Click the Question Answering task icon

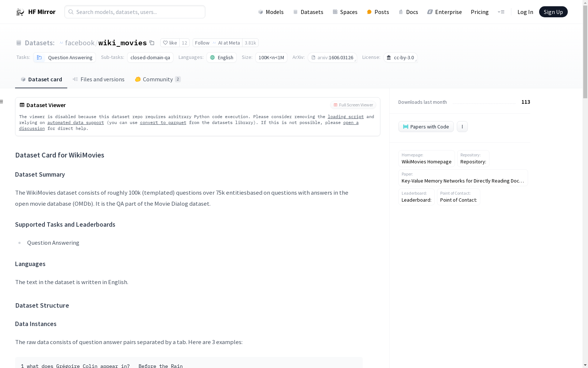coord(39,57)
